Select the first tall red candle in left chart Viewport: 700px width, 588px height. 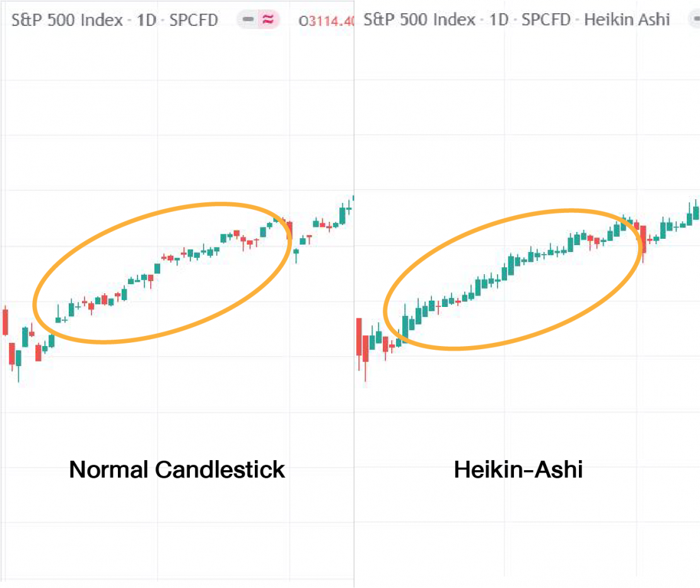click(x=5, y=320)
